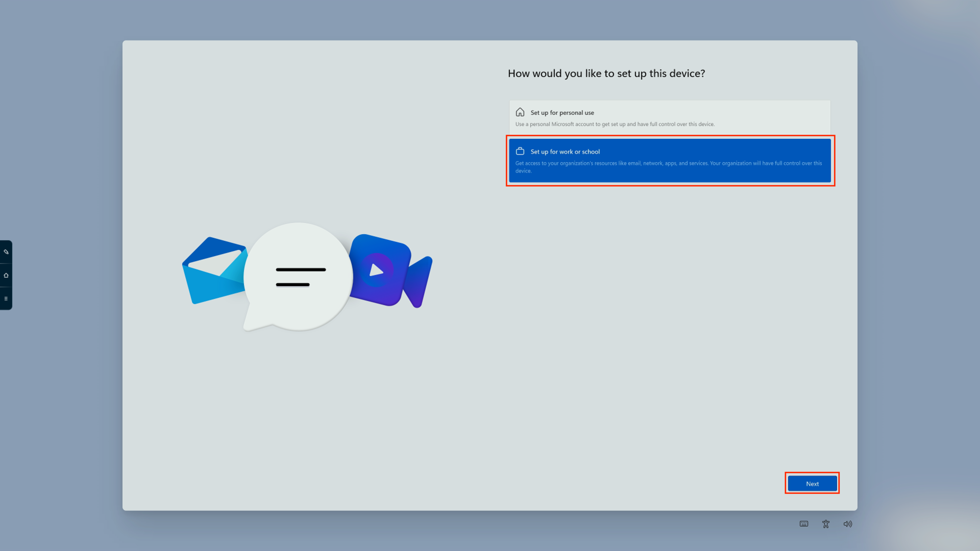Click the house icon beside personal use
980x551 pixels.
point(520,112)
